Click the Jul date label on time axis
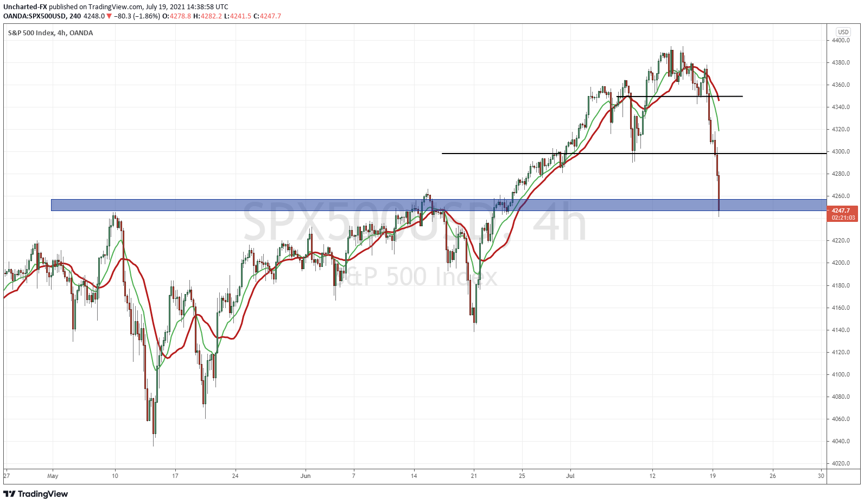This screenshot has height=504, width=864. 570,476
